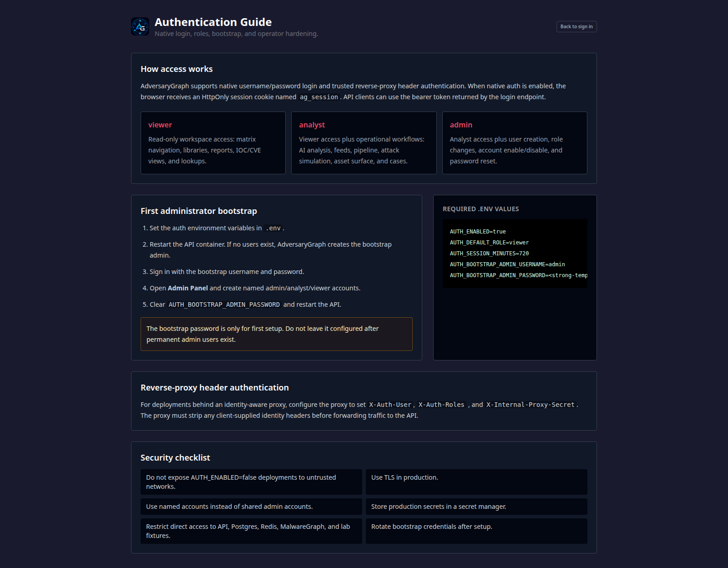Click the subtitle 'Native login, roles, bootstrap'
The image size is (728, 568).
pyautogui.click(x=236, y=34)
